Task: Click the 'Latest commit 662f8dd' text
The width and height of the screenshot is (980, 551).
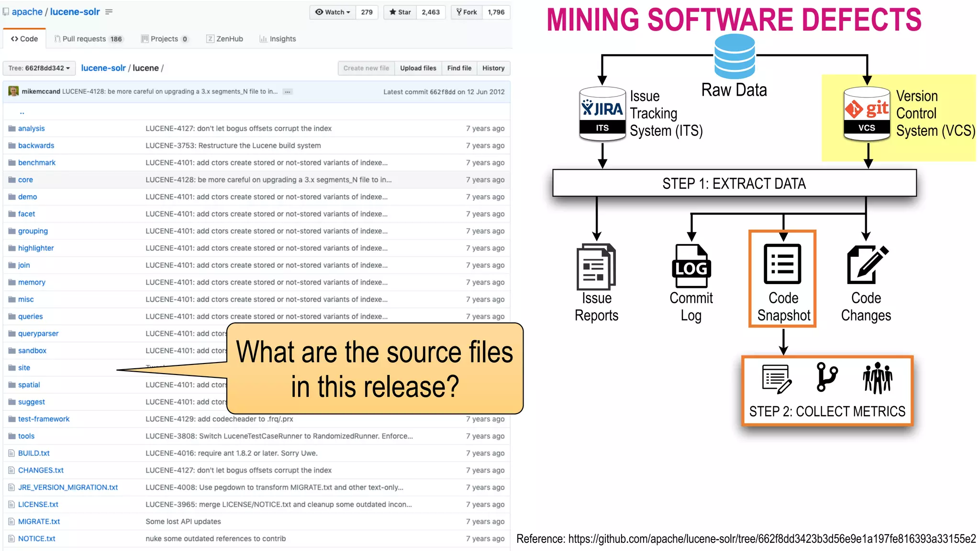Action: 418,92
